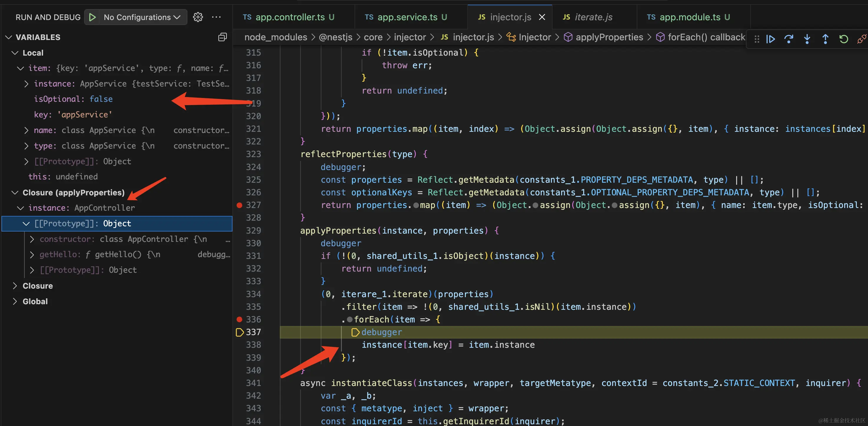Click RUN AND DEBUG title

click(x=48, y=17)
